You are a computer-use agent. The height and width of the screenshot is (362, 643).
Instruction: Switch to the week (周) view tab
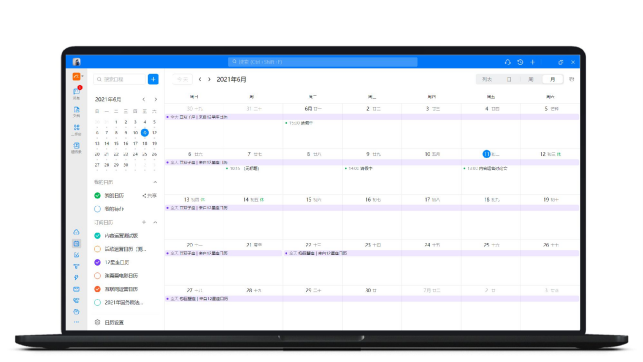tap(531, 79)
